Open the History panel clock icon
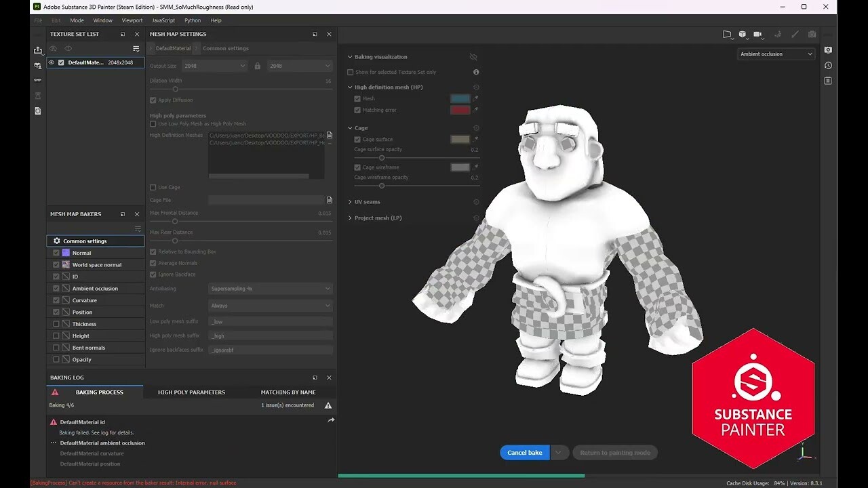 click(x=828, y=66)
